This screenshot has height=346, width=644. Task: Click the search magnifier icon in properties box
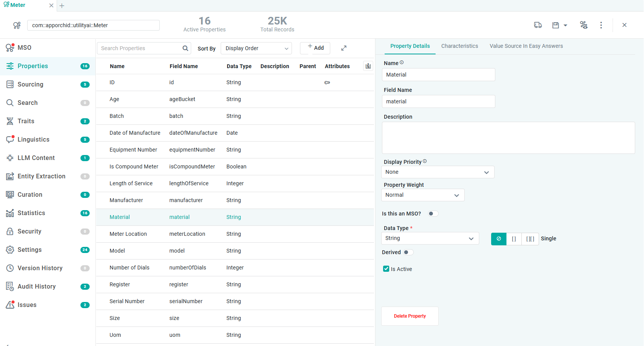pos(185,48)
